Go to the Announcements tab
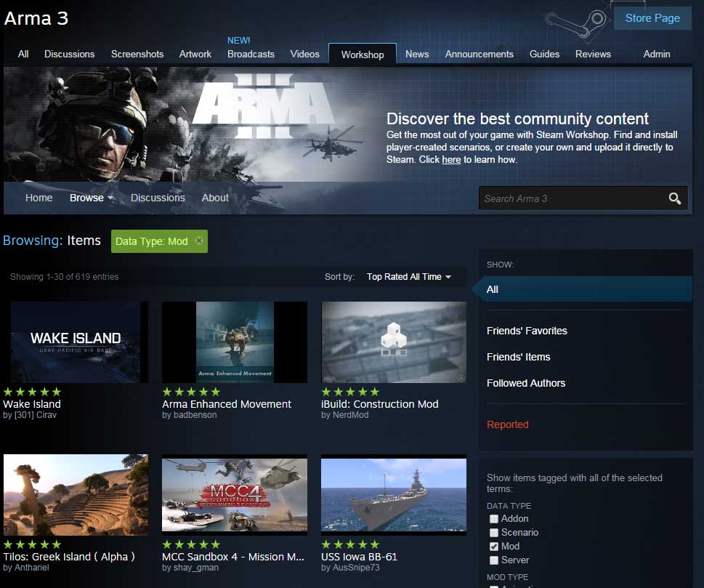This screenshot has height=588, width=704. [479, 54]
